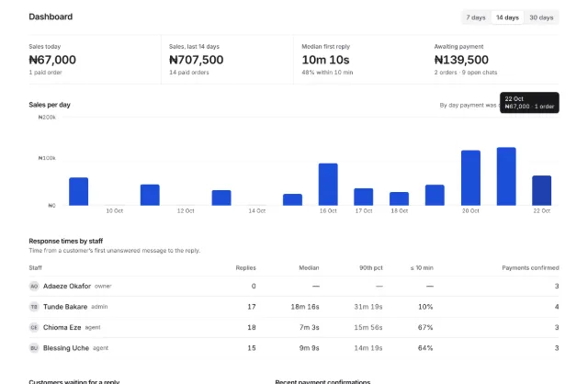Click Chioma Eze's 15m 56s 90th pct cell
The height and width of the screenshot is (384, 588).
pos(368,327)
